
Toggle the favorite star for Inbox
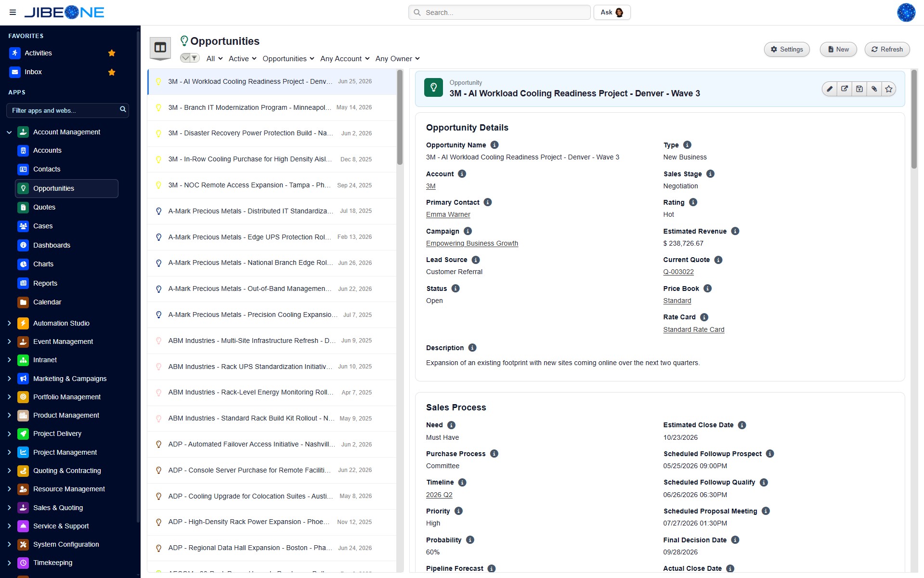(x=112, y=72)
